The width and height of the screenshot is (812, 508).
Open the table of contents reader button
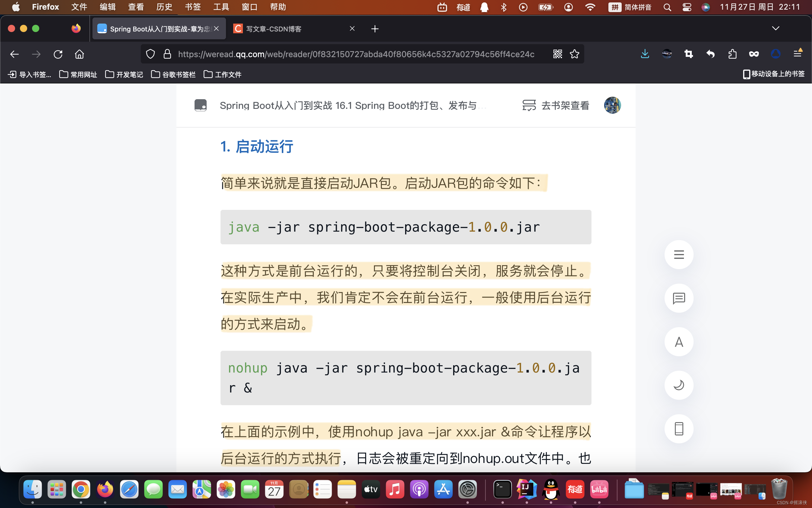coord(679,254)
